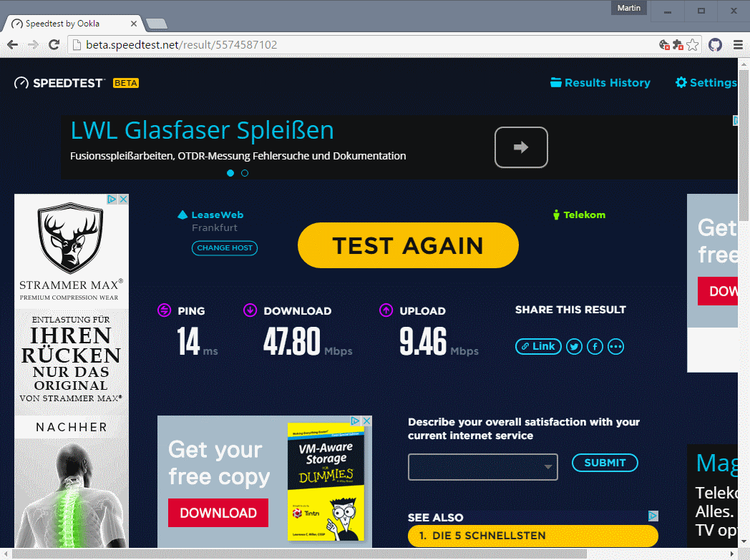This screenshot has height=560, width=750.
Task: Click the Strammer Max stag logo
Action: pyautogui.click(x=71, y=238)
